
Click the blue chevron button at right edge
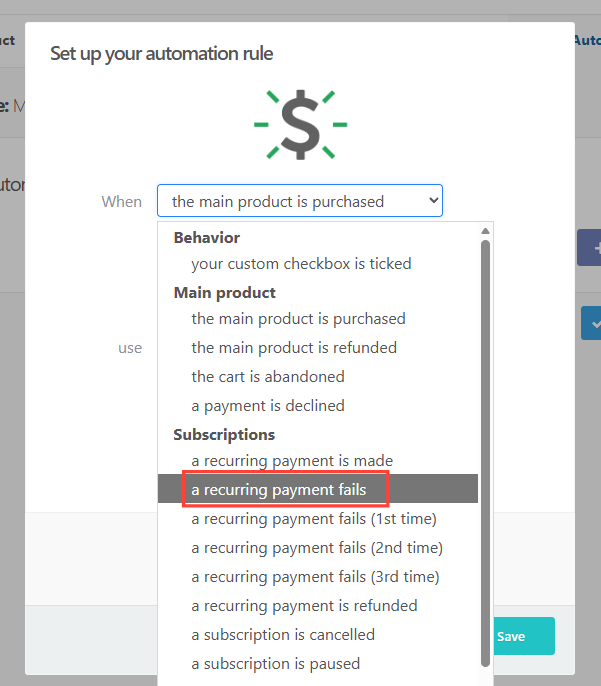[x=592, y=323]
